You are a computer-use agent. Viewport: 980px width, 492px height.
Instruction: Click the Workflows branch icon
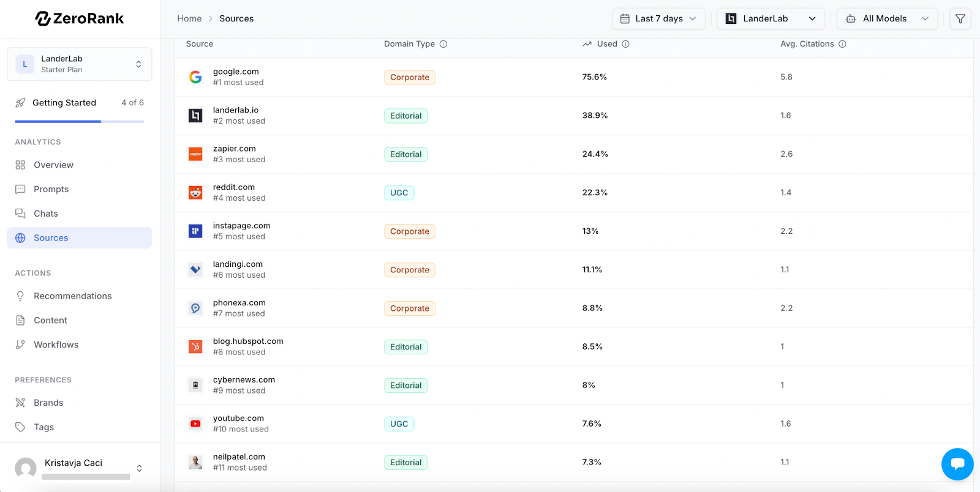[20, 345]
